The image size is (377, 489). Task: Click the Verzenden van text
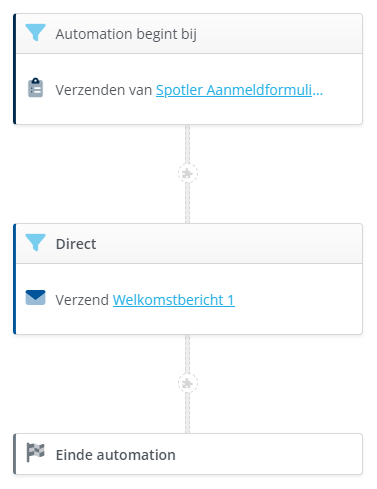(104, 90)
